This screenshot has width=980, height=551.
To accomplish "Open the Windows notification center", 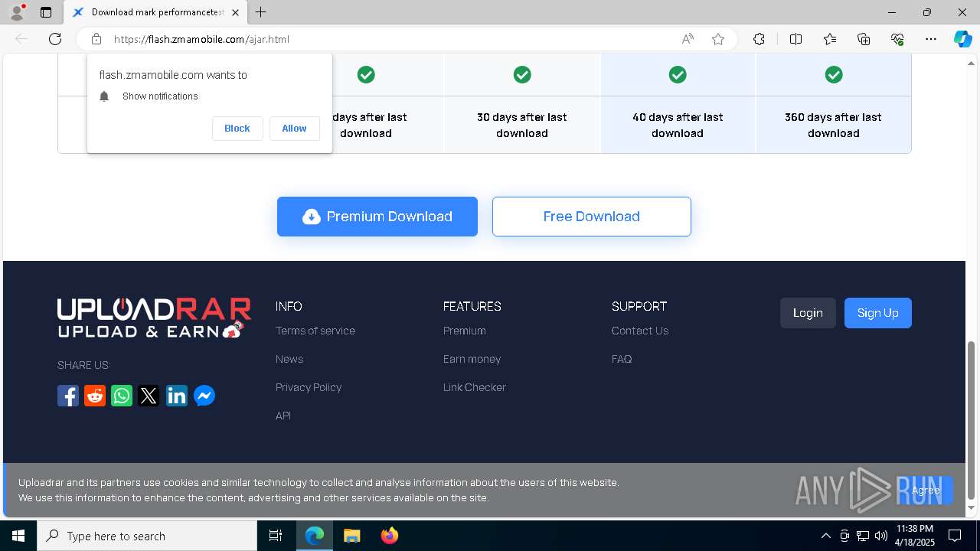I will coord(955,536).
